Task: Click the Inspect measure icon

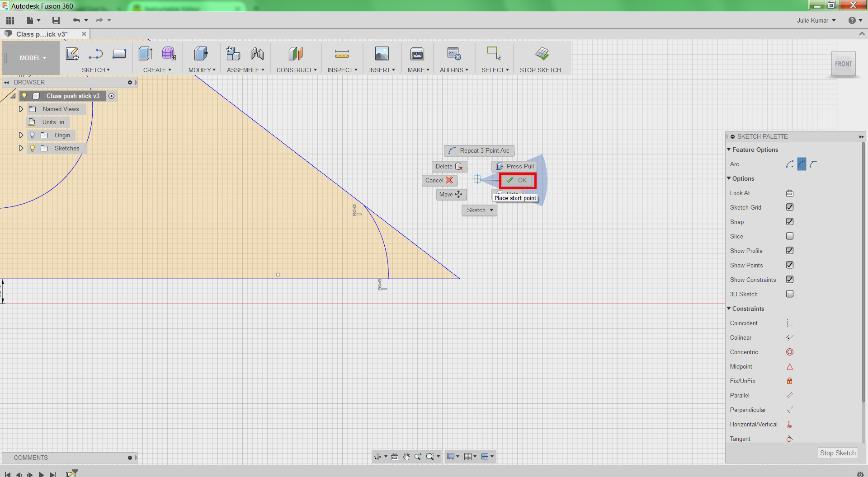Action: pos(342,54)
